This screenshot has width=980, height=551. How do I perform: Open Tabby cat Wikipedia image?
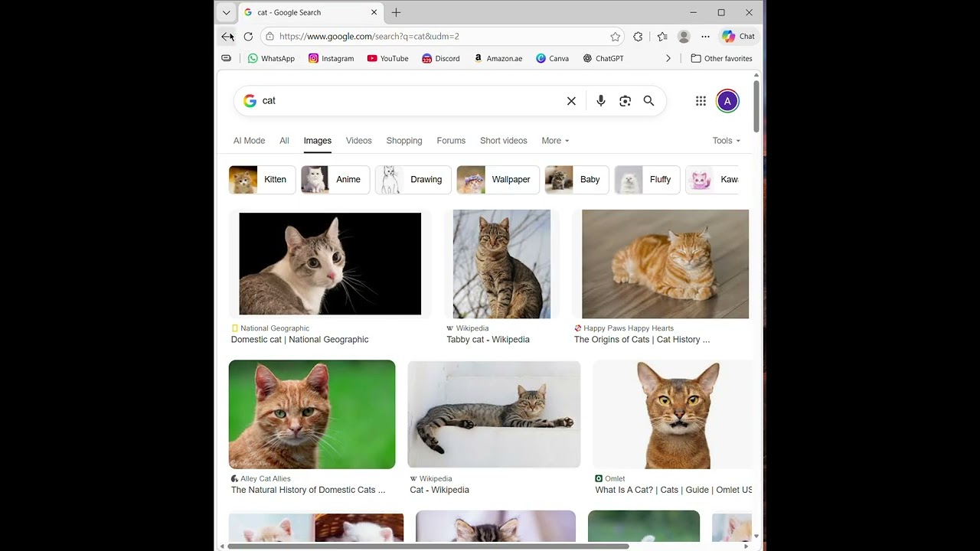[x=501, y=264]
